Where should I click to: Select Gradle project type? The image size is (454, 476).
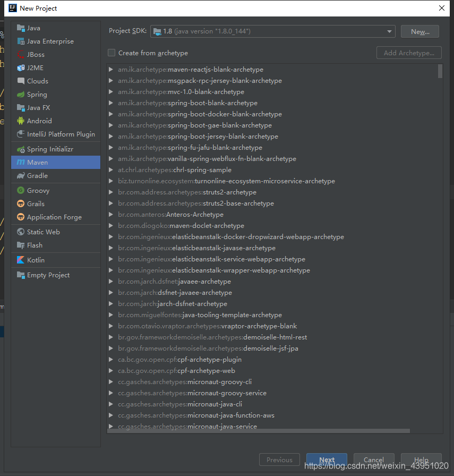(x=56, y=176)
